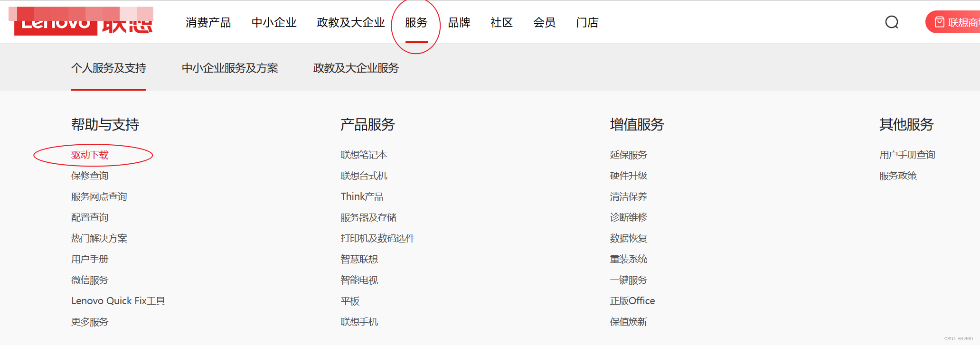Switch to 个人服务及支持 tab
The image size is (980, 345).
[x=109, y=68]
